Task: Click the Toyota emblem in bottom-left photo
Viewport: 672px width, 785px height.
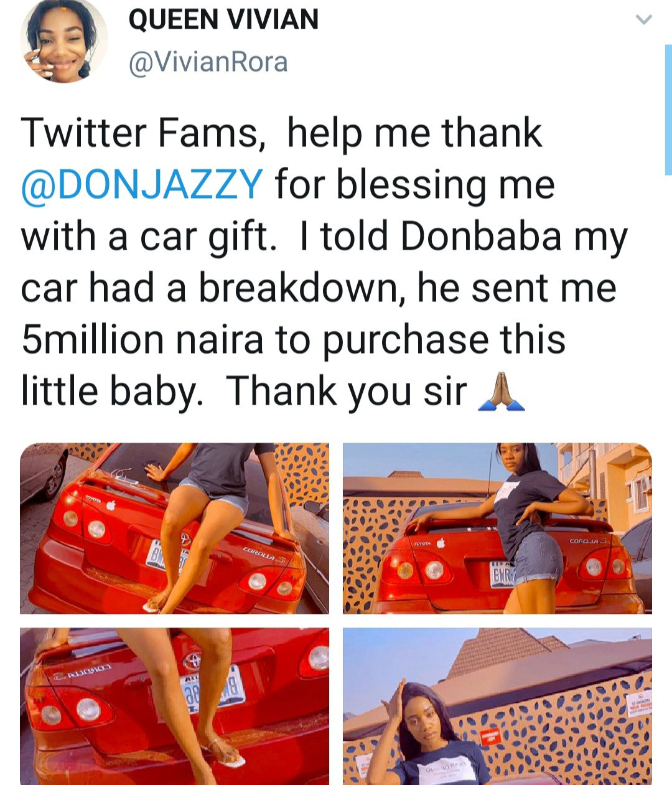Action: (x=192, y=660)
